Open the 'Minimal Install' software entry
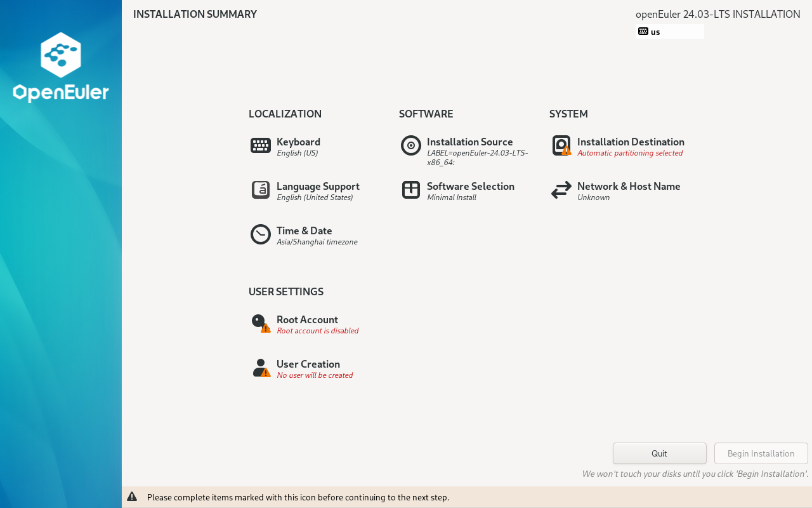The height and width of the screenshot is (508, 812). [451, 197]
